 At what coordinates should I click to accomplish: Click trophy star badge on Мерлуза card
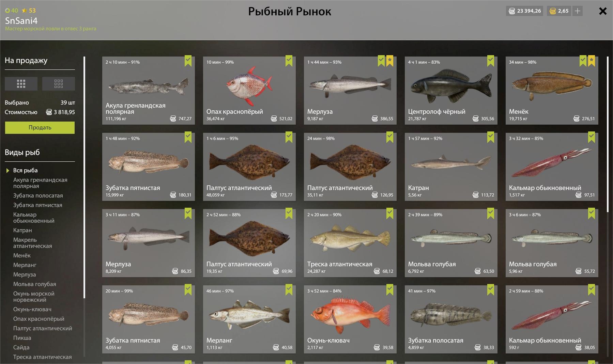390,61
